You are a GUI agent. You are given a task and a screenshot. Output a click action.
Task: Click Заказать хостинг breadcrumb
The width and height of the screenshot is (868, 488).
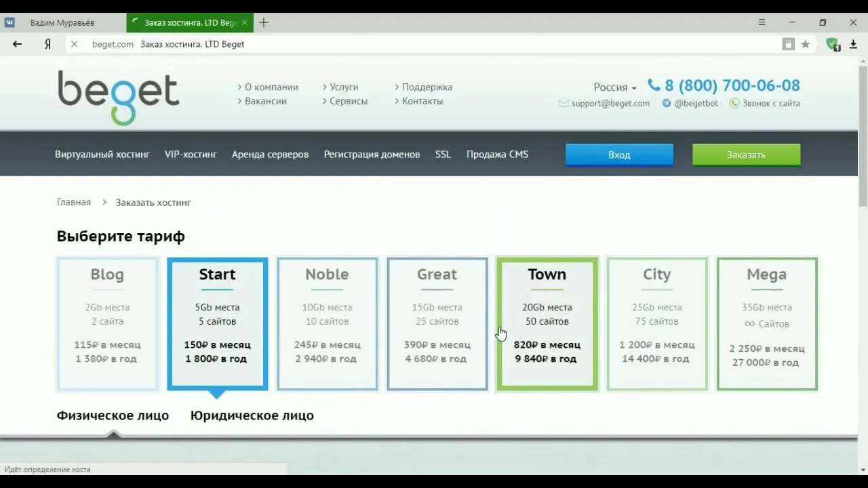(x=153, y=203)
